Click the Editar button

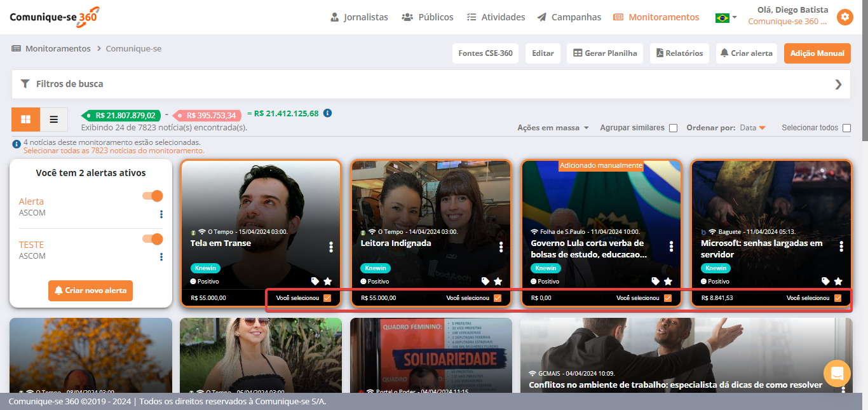pyautogui.click(x=543, y=53)
